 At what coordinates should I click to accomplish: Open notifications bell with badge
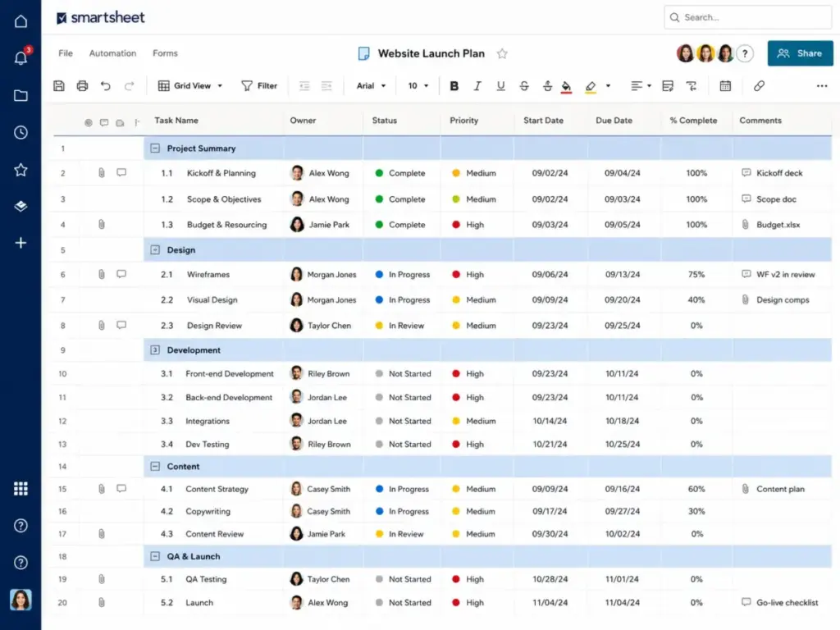click(x=21, y=57)
